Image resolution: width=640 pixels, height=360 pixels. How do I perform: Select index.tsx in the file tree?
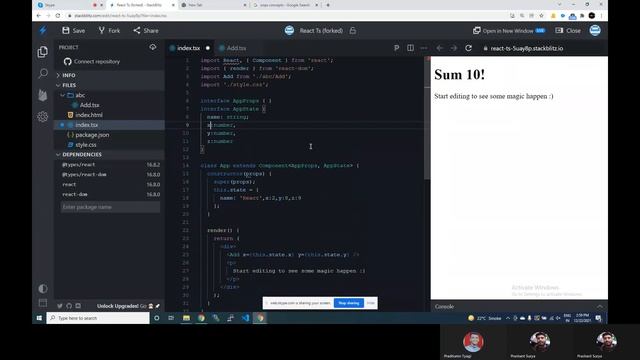(x=86, y=125)
